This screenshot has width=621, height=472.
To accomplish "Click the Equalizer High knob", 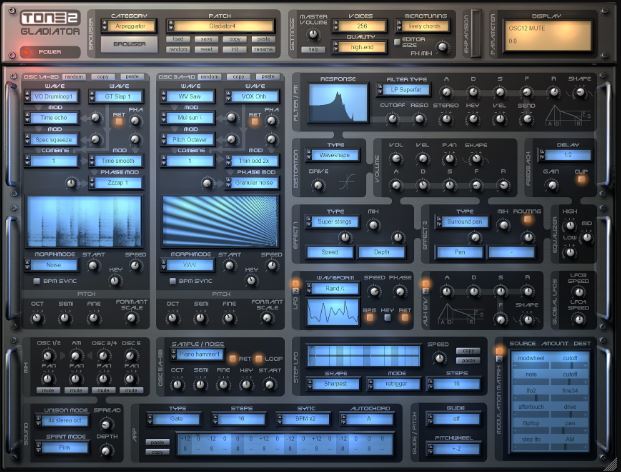I will click(570, 226).
